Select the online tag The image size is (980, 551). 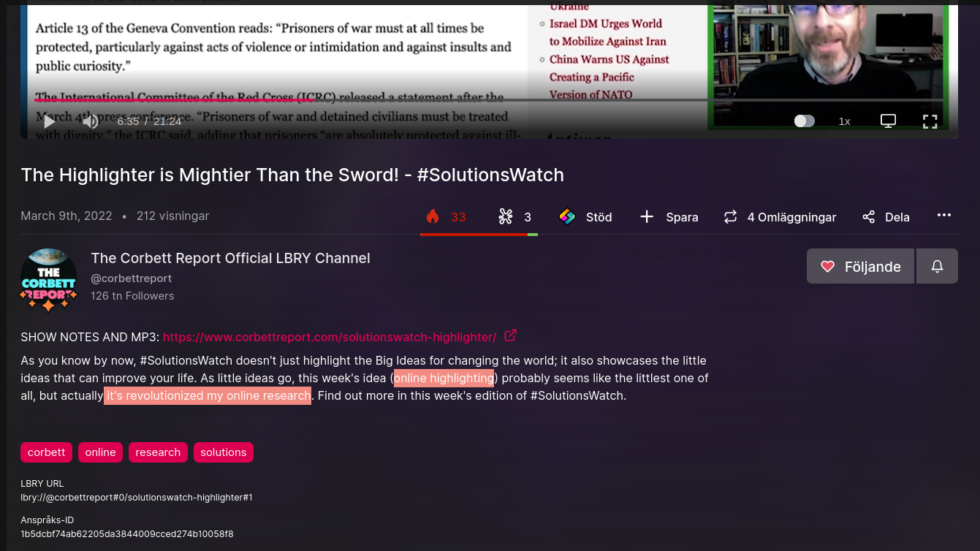tap(100, 452)
